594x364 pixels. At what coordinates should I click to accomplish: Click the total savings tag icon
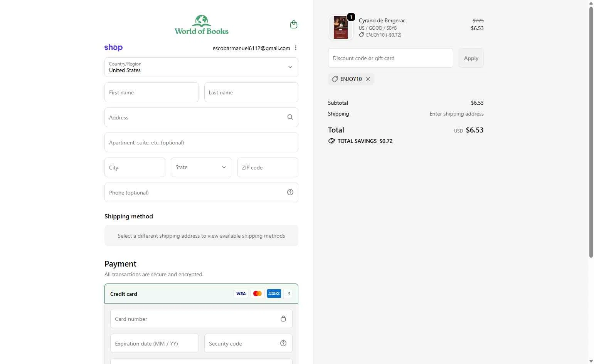click(331, 141)
